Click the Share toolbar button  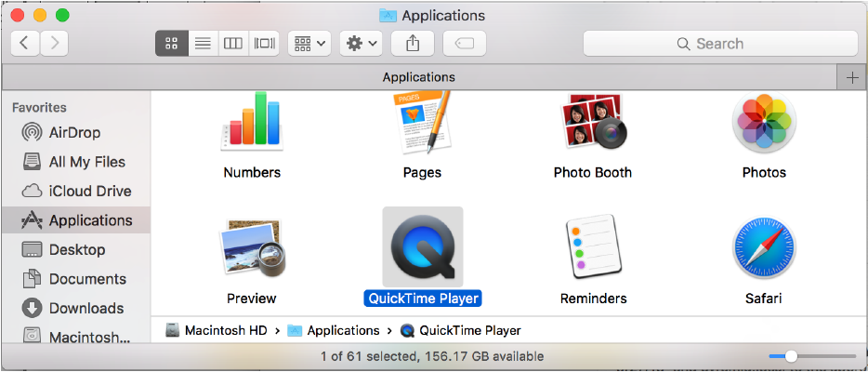tap(413, 44)
